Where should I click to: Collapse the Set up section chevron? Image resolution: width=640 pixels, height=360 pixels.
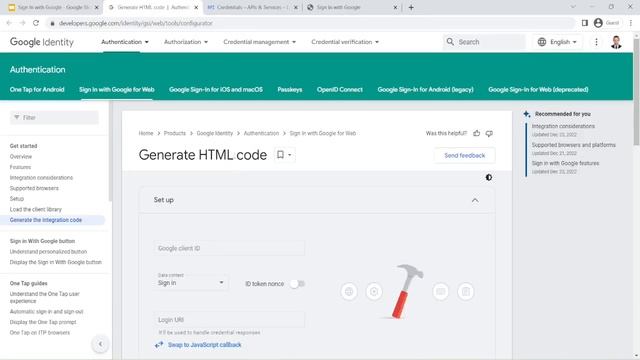pos(475,200)
